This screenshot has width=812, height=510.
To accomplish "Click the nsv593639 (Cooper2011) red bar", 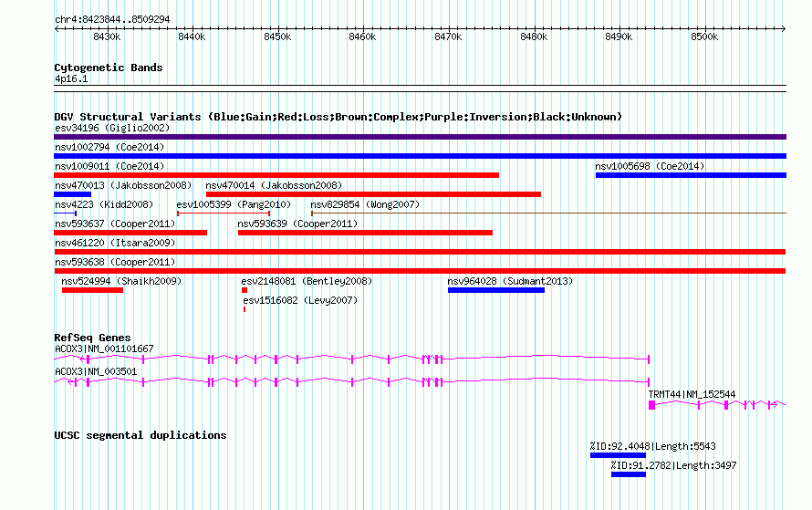I will pos(365,233).
